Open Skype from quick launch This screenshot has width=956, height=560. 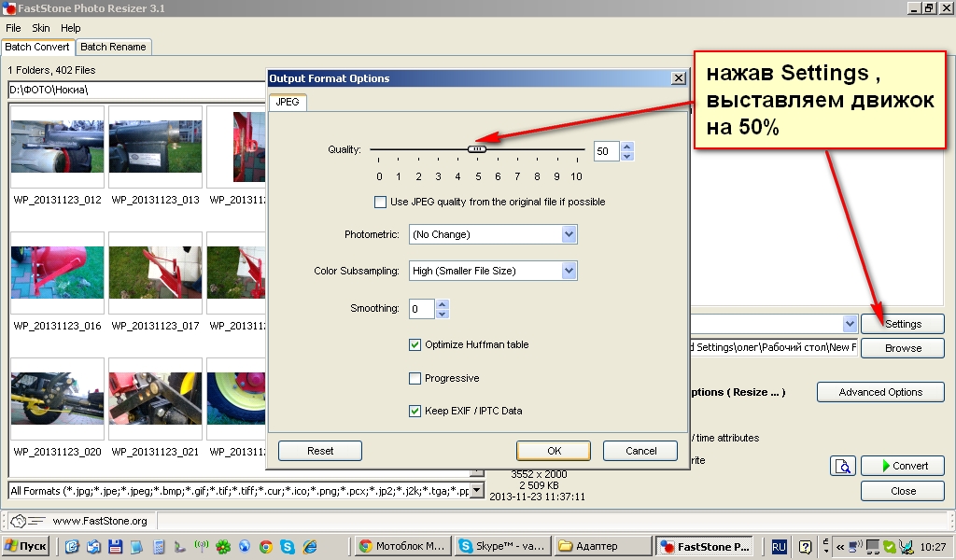click(x=288, y=547)
